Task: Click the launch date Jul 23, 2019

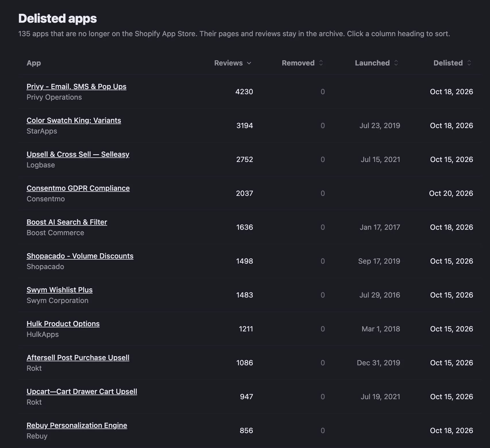Action: pos(380,125)
